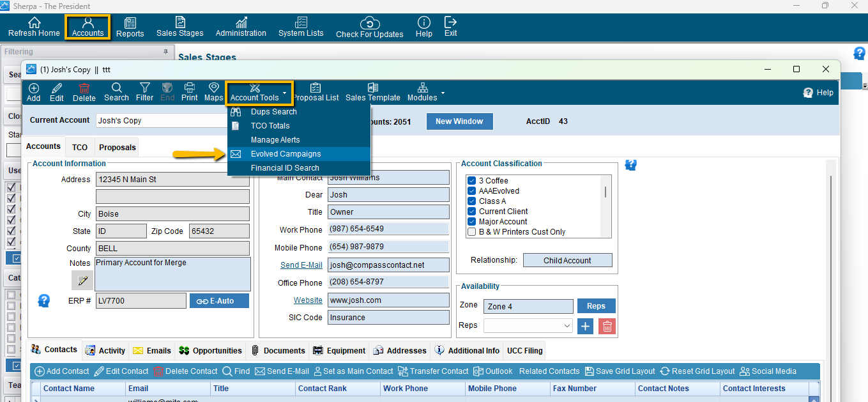868x402 pixels.
Task: Open Social Media for contact
Action: pos(768,371)
